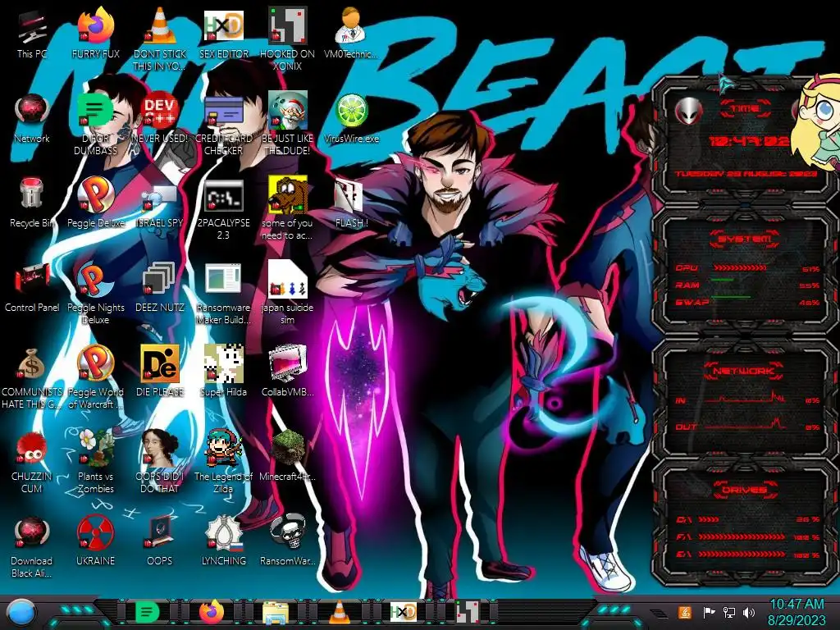Open the green chat app on the taskbar

tap(148, 612)
